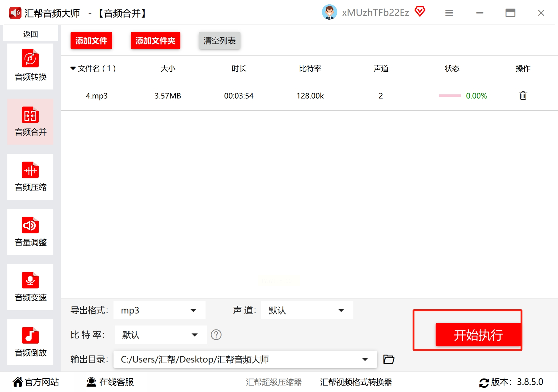The width and height of the screenshot is (558, 392).
Task: Open the 音频压缩 audio compression tool
Action: pyautogui.click(x=30, y=177)
